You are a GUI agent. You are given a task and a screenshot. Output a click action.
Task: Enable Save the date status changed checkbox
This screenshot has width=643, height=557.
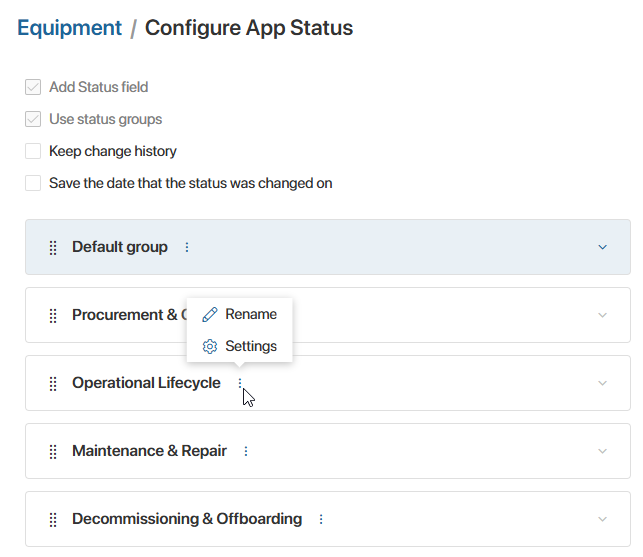(33, 183)
